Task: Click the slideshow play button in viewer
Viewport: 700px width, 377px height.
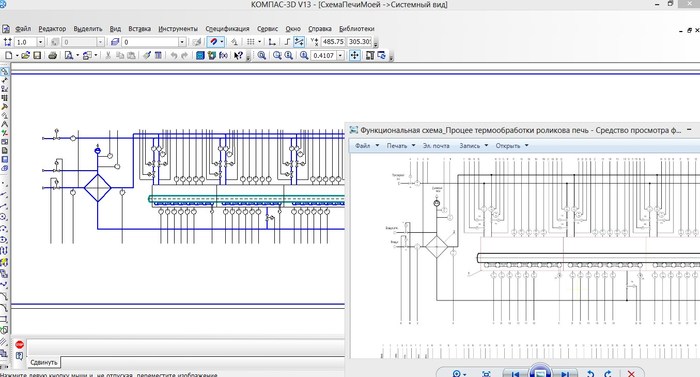Action: pyautogui.click(x=540, y=373)
